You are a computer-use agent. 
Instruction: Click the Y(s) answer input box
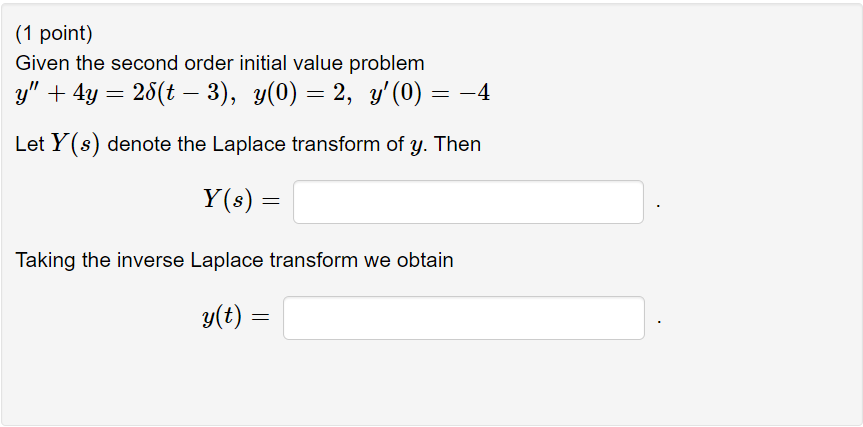(468, 202)
